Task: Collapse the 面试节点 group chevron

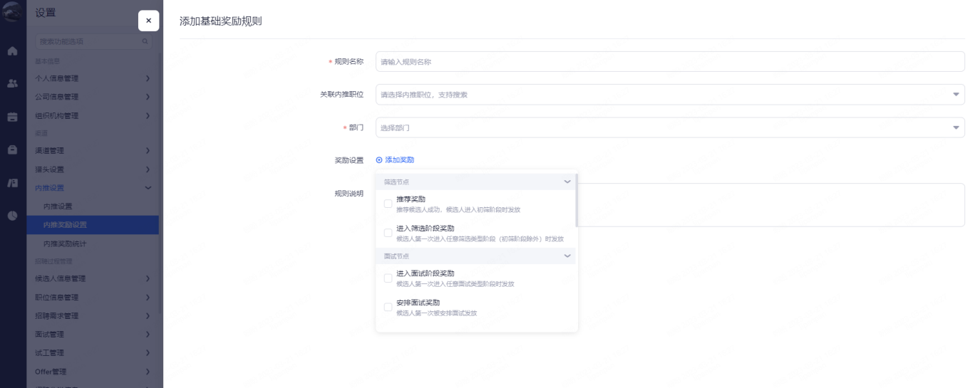Action: [x=567, y=256]
